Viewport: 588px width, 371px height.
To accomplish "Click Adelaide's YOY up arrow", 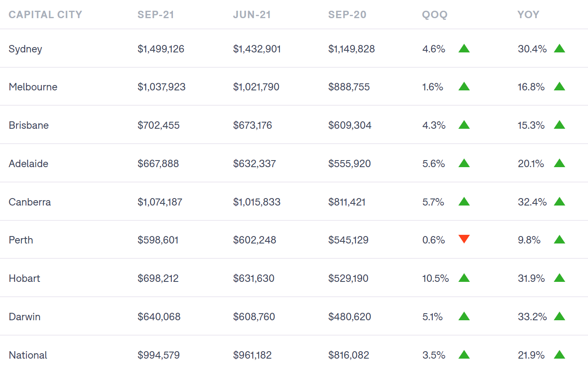I will [x=560, y=163].
